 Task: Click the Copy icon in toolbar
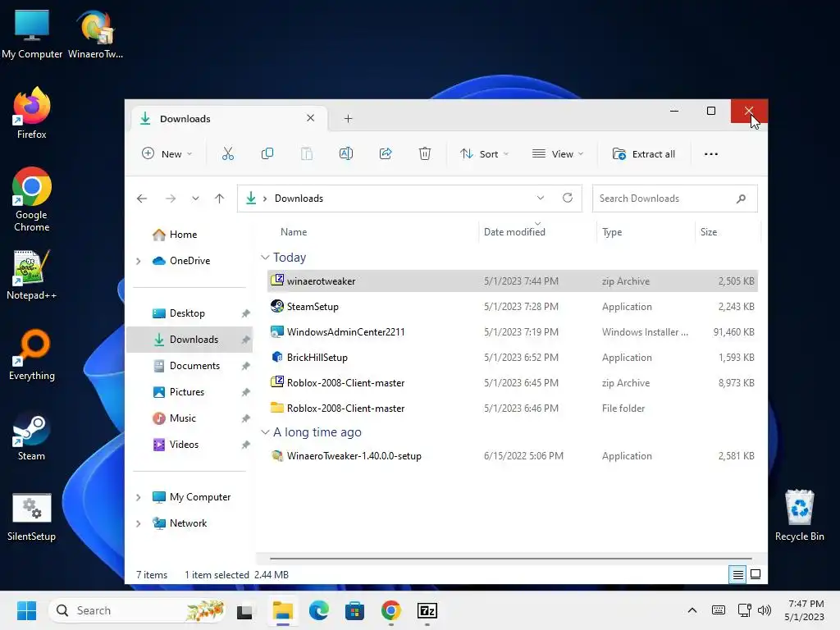pos(267,154)
